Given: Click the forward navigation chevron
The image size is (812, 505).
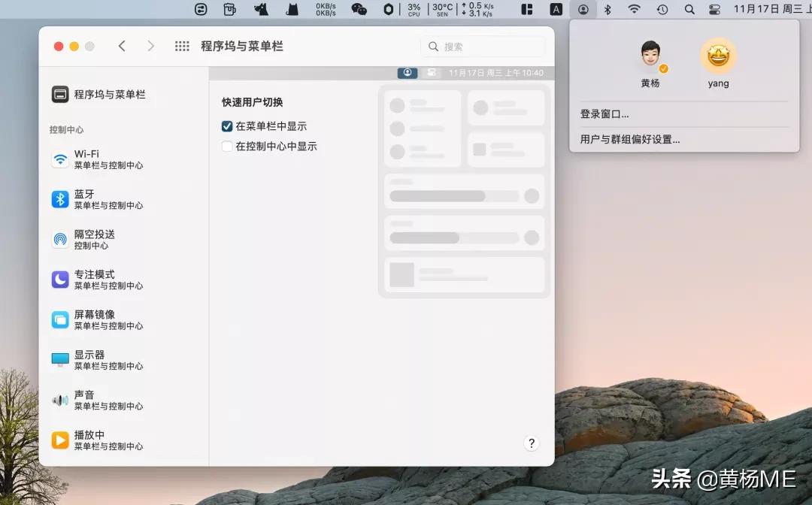Looking at the screenshot, I should pos(150,46).
